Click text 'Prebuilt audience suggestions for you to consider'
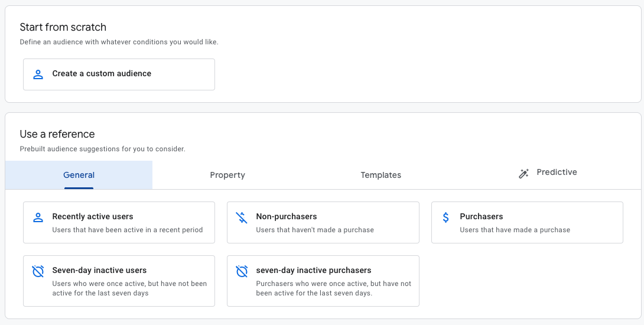 tap(102, 149)
